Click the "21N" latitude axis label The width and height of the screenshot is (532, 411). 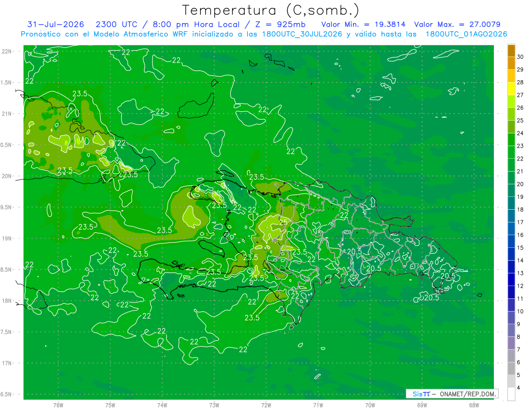tap(7, 114)
